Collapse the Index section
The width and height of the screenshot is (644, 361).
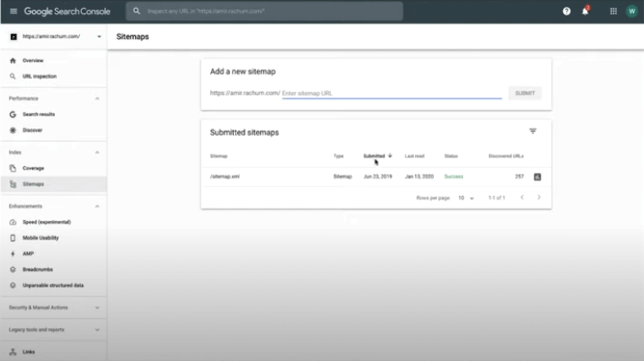click(98, 153)
